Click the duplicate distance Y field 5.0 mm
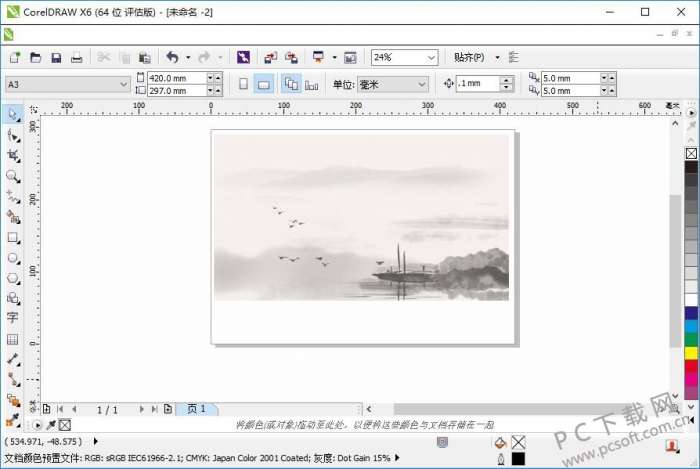The height and width of the screenshot is (469, 700). point(570,91)
